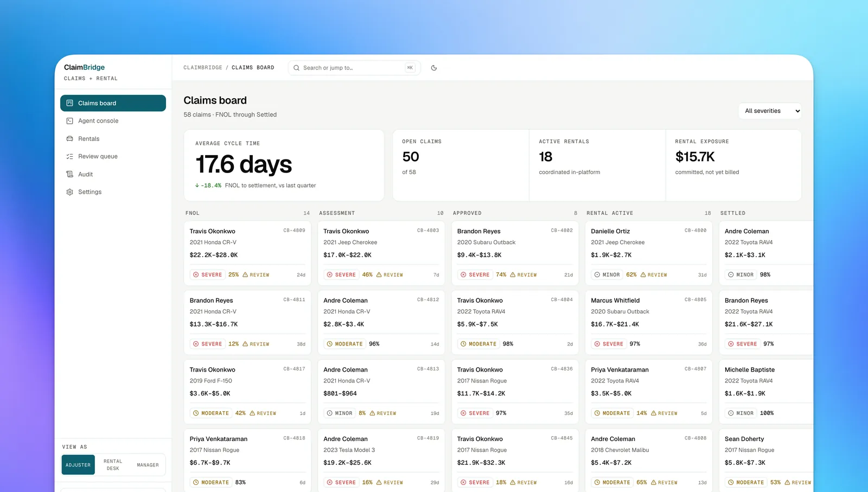This screenshot has width=868, height=492.
Task: Click severe icon on card CB-4836
Action: pyautogui.click(x=463, y=413)
